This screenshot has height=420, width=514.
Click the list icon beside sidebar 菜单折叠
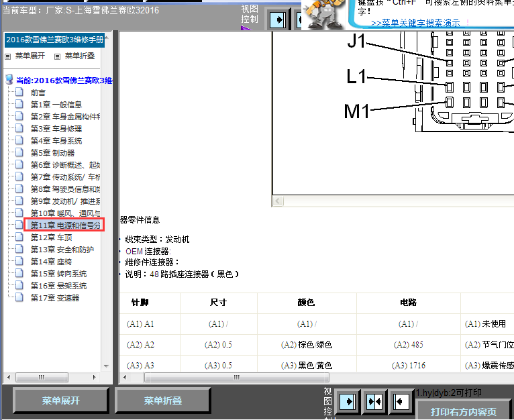[x=57, y=57]
